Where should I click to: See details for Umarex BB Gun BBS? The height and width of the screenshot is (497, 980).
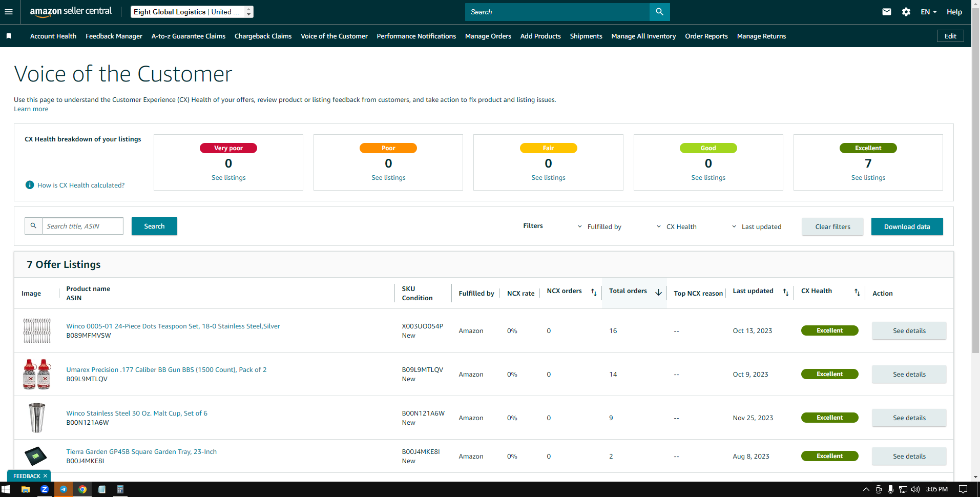(x=909, y=374)
